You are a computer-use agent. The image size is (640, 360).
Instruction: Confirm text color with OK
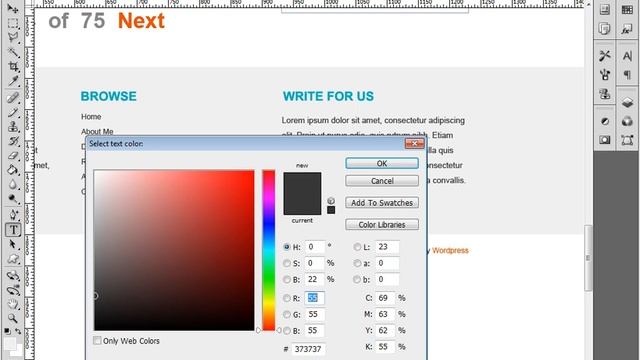coord(382,163)
